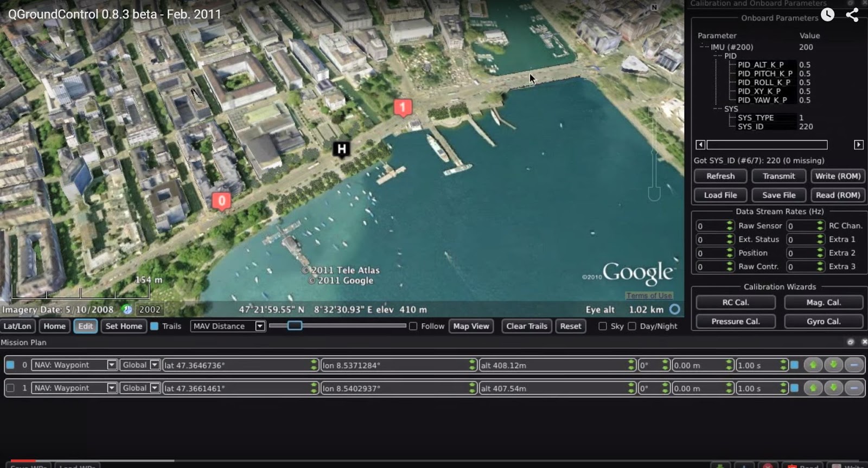Undock the Mission Plan panel with the float icon
This screenshot has width=868, height=468.
click(851, 342)
